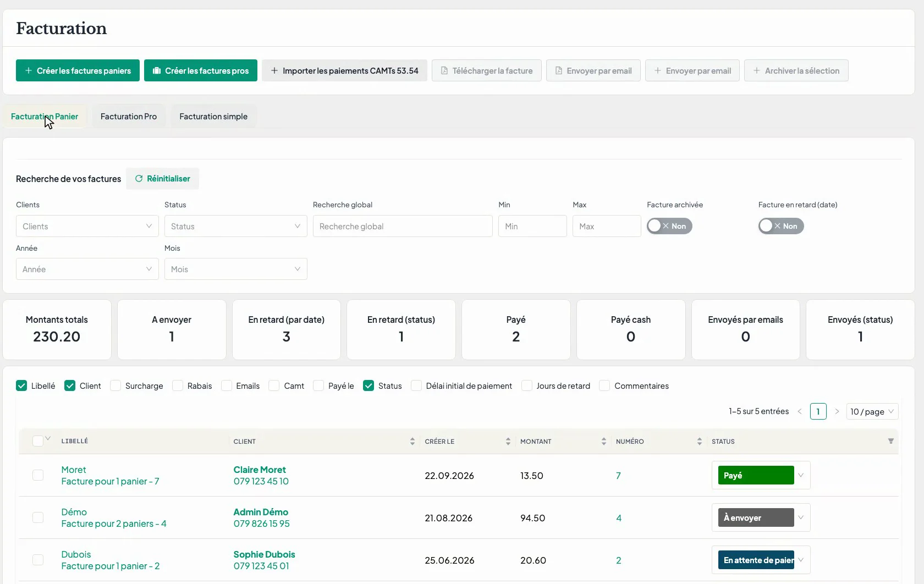Click Créer les factures paniers button
This screenshot has height=584, width=924.
[x=78, y=70]
